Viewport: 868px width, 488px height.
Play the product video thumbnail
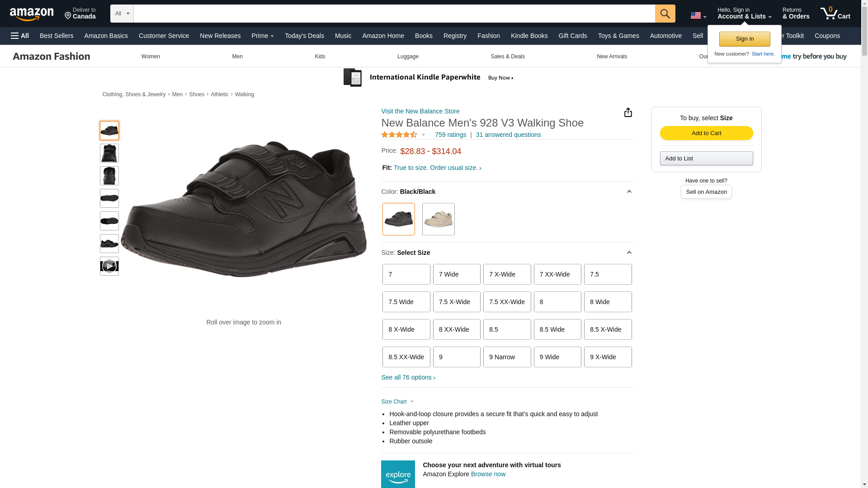click(109, 266)
